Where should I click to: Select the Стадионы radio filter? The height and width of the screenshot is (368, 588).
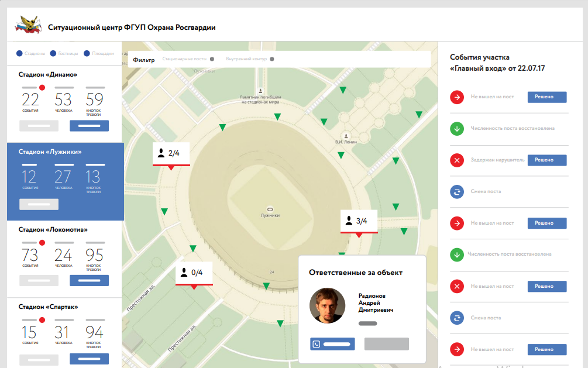[x=20, y=53]
